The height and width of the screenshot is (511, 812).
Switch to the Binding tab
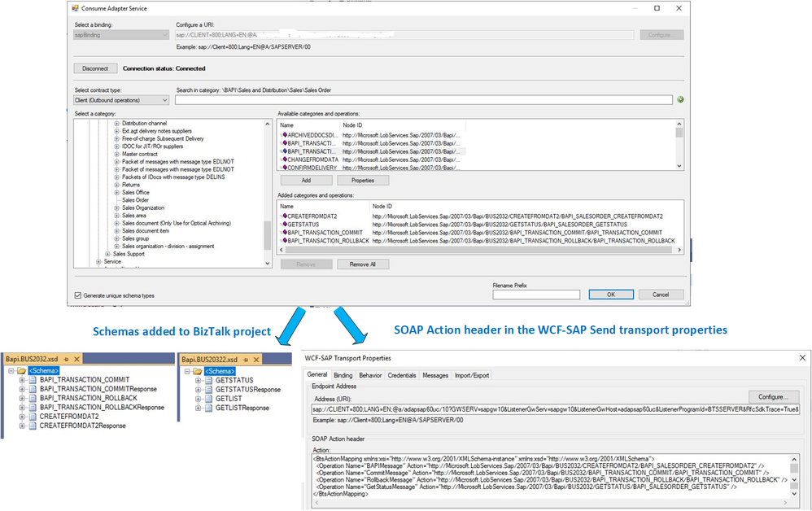click(343, 375)
